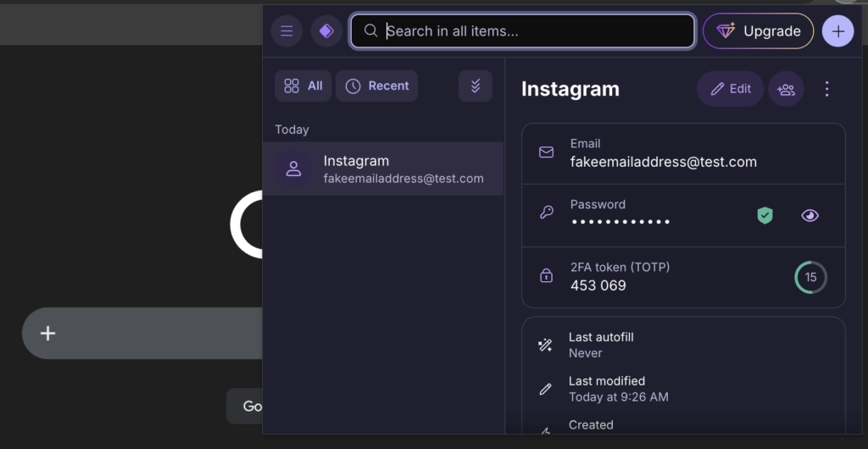
Task: Click the Instagram entry's person avatar icon
Action: point(293,169)
